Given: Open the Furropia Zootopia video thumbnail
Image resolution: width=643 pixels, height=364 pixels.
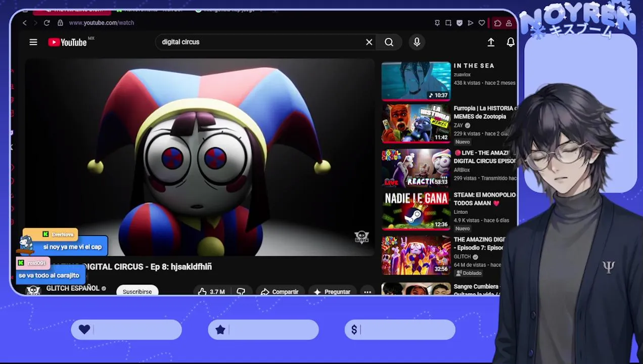Looking at the screenshot, I should click(x=416, y=124).
